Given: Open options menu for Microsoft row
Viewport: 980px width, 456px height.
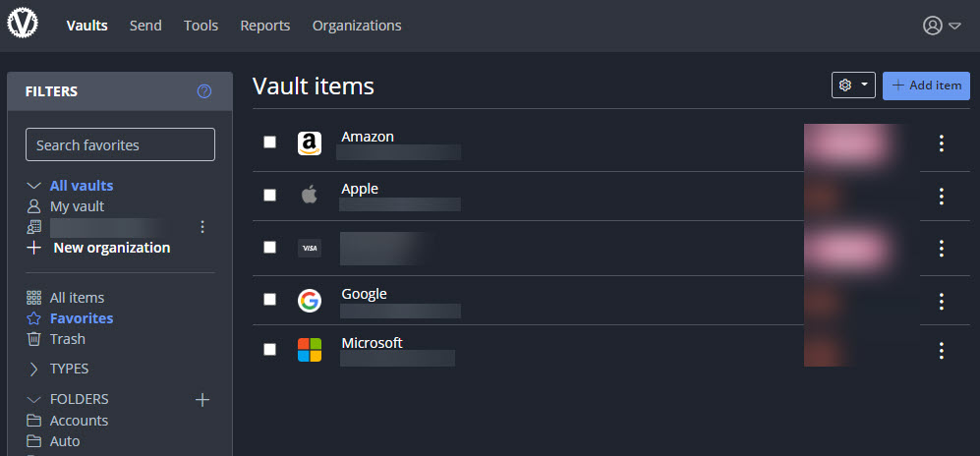Looking at the screenshot, I should [942, 350].
